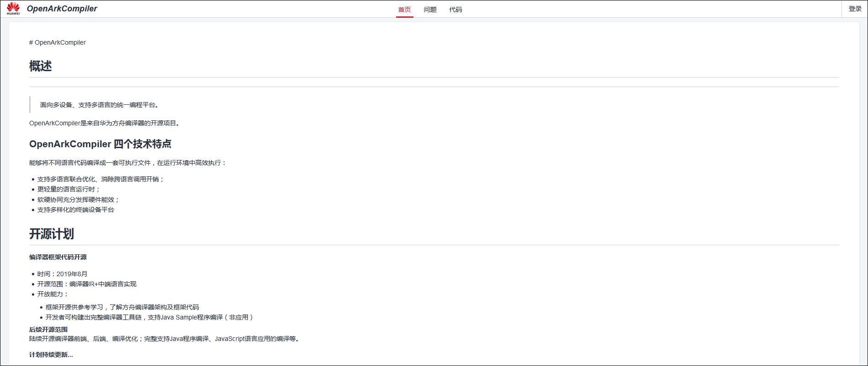The width and height of the screenshot is (868, 366).
Task: Click bullet 支持多语言联合优化、消除跨语言调用开销
Action: [100, 179]
